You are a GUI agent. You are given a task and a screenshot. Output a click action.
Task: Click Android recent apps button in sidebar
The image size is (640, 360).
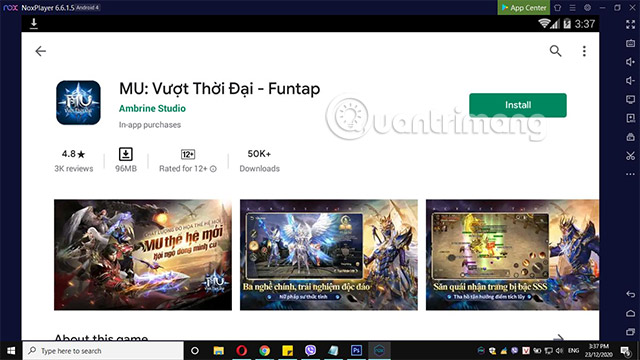tap(630, 332)
